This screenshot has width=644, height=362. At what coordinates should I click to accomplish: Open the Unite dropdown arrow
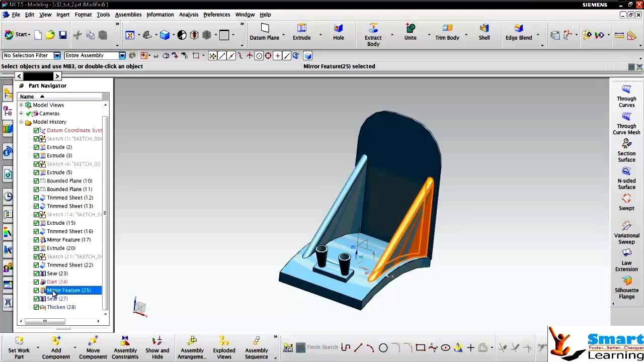coord(429,36)
